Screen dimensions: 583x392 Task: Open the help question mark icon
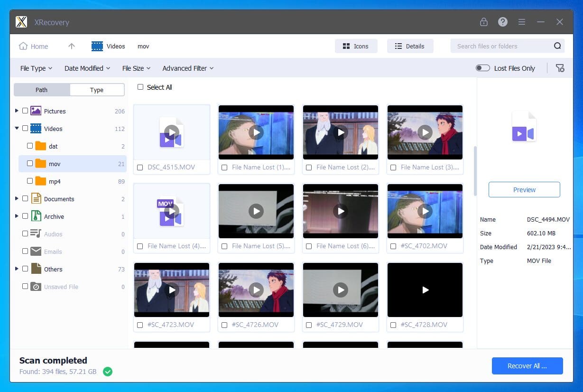(x=502, y=22)
